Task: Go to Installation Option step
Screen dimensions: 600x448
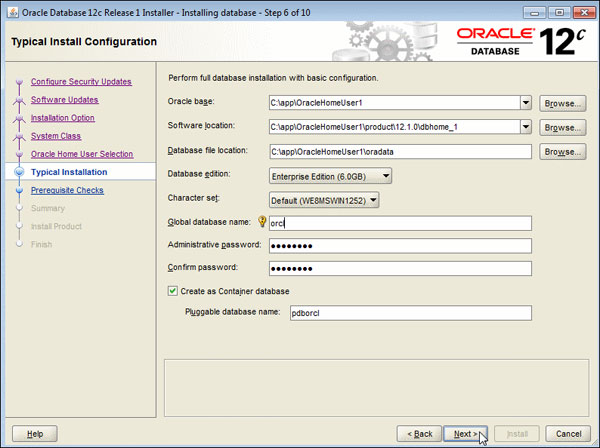Action: pyautogui.click(x=63, y=117)
